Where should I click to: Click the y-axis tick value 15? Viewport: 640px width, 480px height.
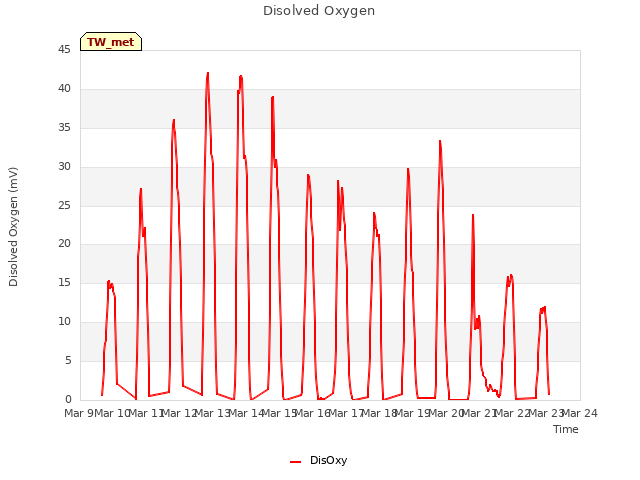click(x=64, y=282)
